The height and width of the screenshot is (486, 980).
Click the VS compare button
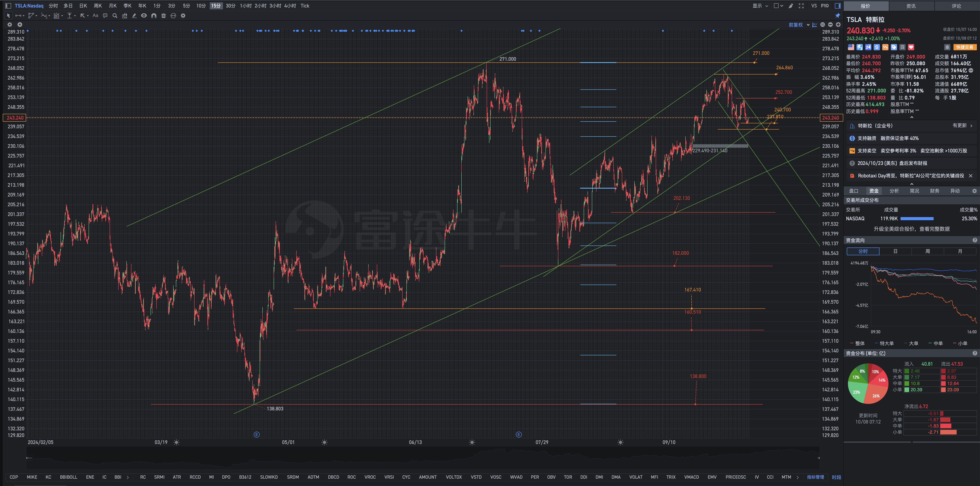(x=814, y=6)
